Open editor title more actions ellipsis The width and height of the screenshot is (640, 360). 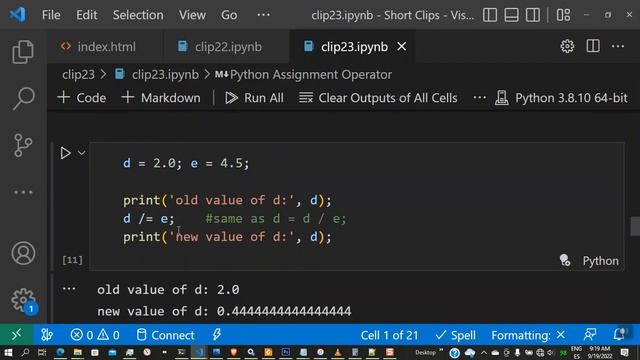coord(618,46)
